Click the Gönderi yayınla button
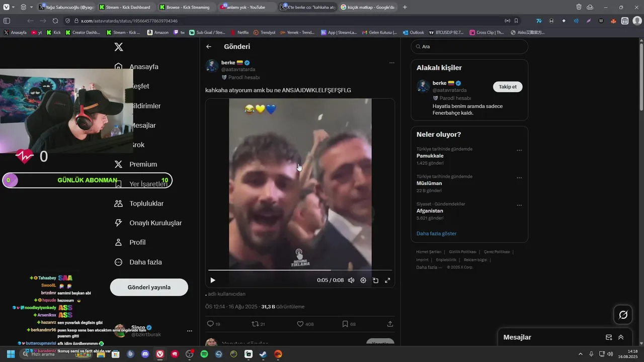This screenshot has height=362, width=644. (149, 287)
